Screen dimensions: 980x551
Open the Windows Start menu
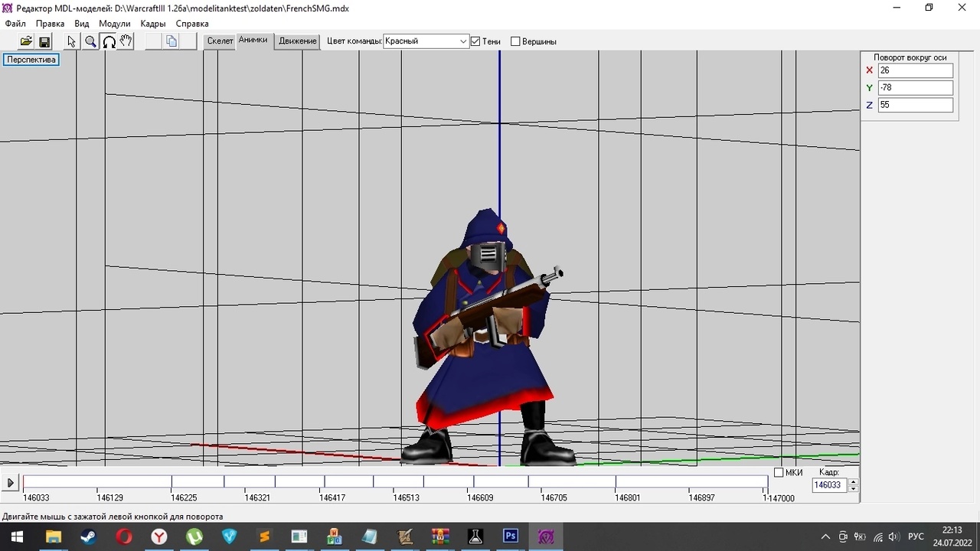pyautogui.click(x=16, y=536)
